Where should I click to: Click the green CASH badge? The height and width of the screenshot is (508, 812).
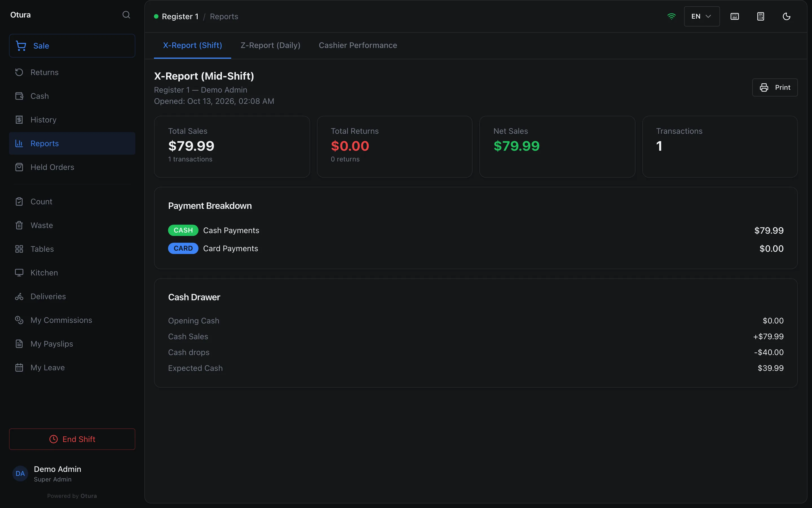(183, 231)
